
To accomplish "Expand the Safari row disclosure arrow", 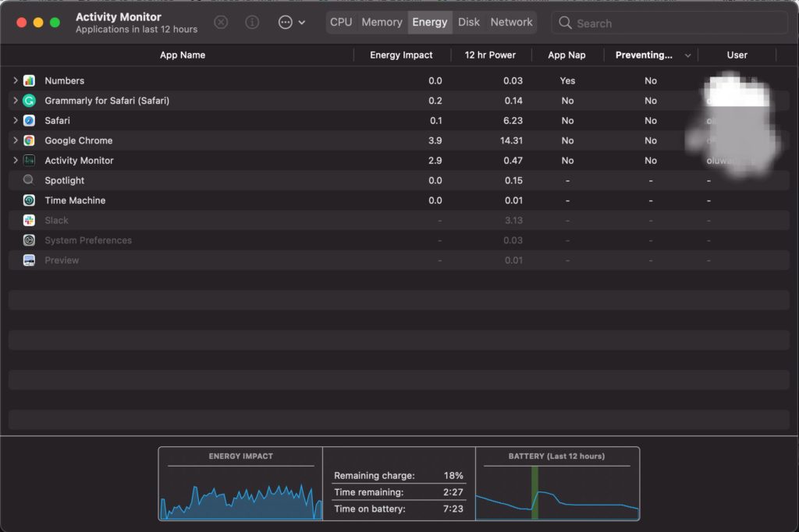I will (16, 120).
